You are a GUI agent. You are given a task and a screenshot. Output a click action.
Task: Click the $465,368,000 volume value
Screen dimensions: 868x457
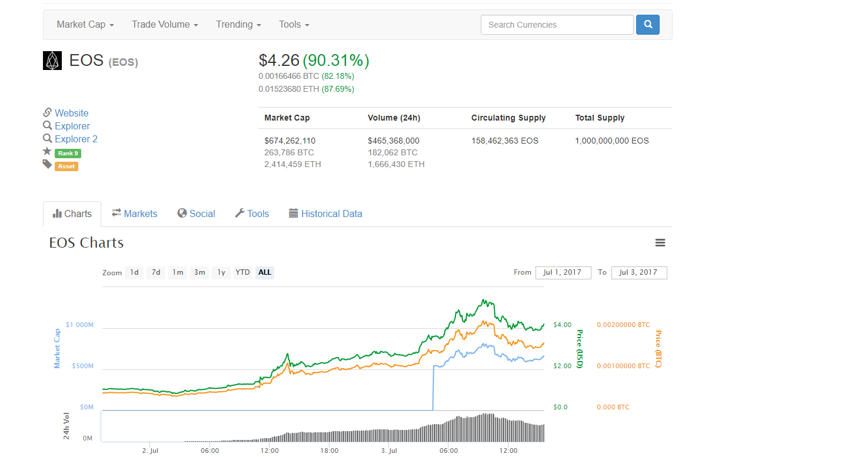[394, 141]
